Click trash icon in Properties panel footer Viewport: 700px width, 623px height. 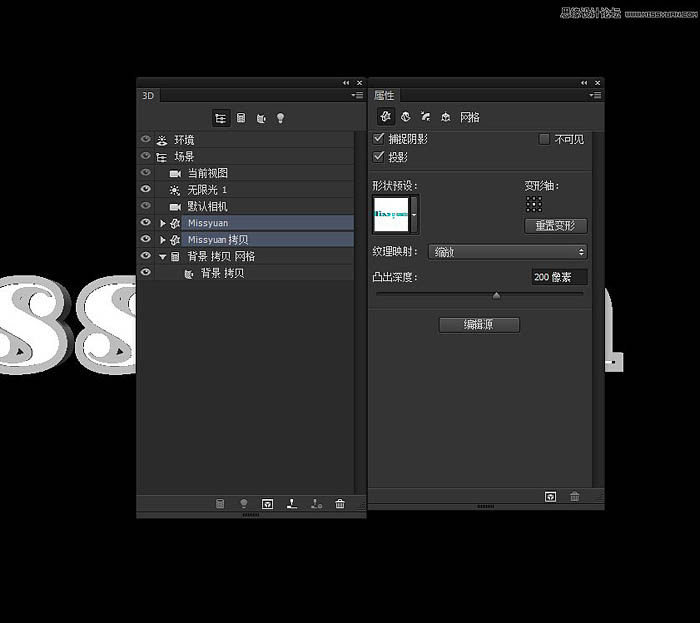(x=575, y=496)
